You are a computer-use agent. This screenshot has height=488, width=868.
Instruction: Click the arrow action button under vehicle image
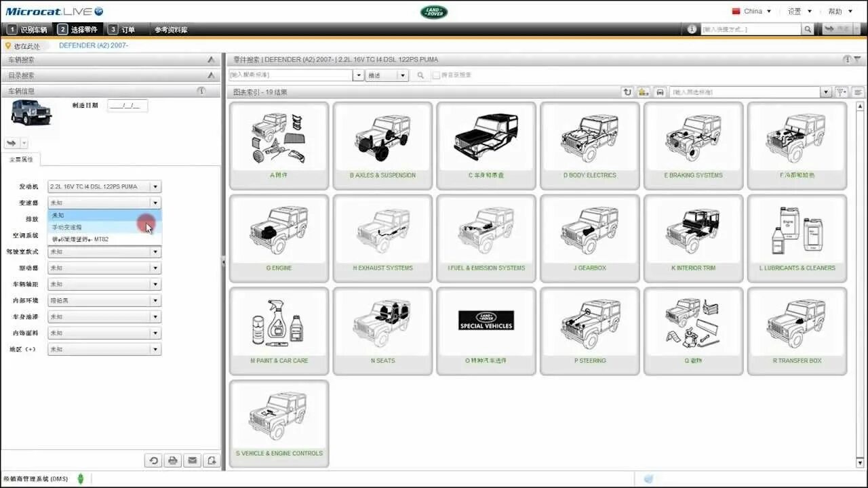pyautogui.click(x=12, y=143)
